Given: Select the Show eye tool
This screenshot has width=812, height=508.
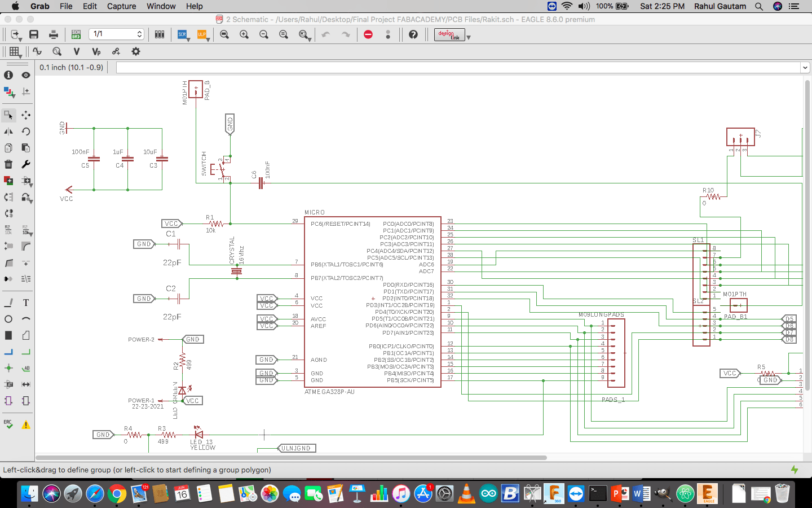Looking at the screenshot, I should click(26, 75).
